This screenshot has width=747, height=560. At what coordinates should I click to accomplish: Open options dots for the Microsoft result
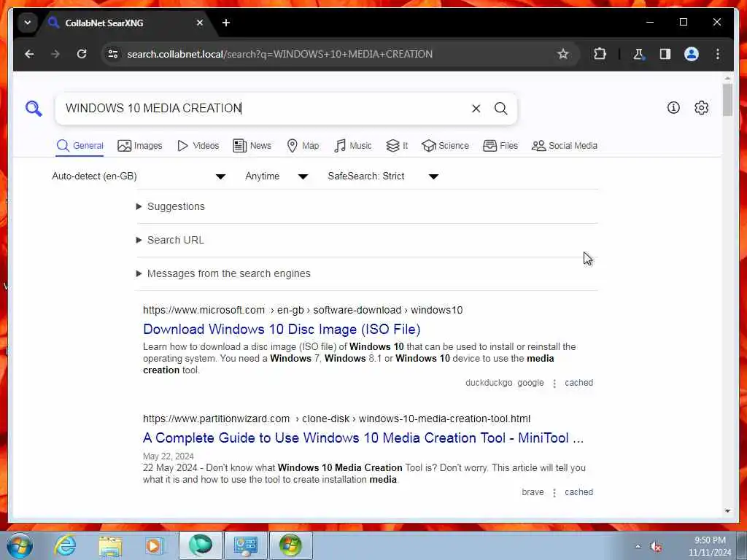(x=554, y=384)
